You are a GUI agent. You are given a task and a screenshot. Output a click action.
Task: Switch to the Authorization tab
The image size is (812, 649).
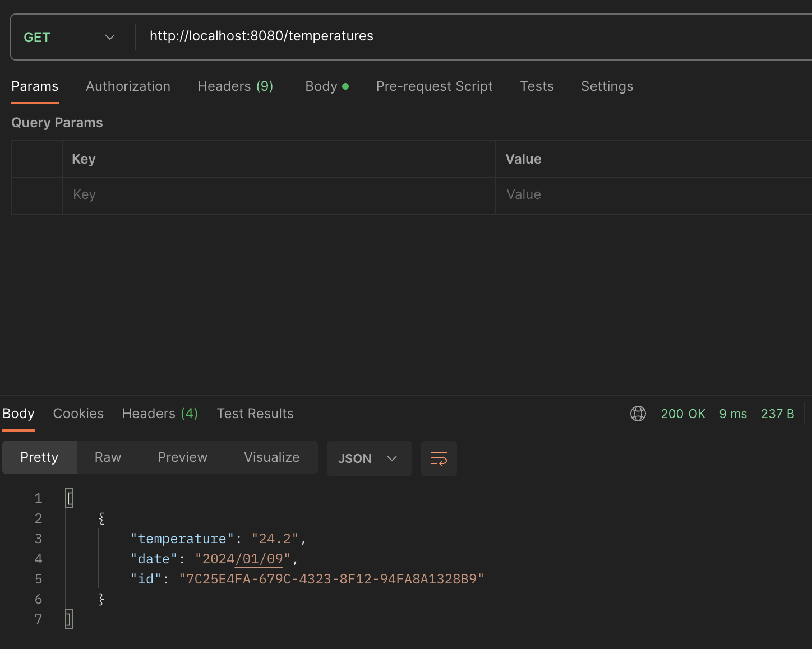pos(128,86)
